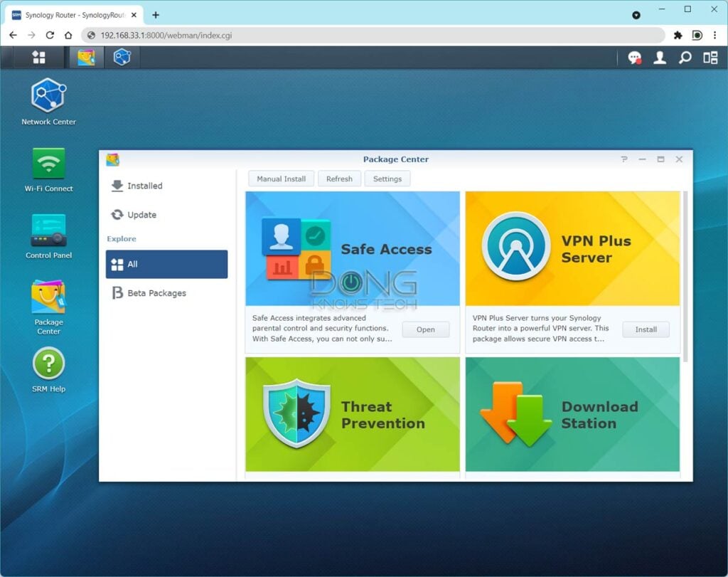Click the Safe Access banner

pyautogui.click(x=353, y=248)
